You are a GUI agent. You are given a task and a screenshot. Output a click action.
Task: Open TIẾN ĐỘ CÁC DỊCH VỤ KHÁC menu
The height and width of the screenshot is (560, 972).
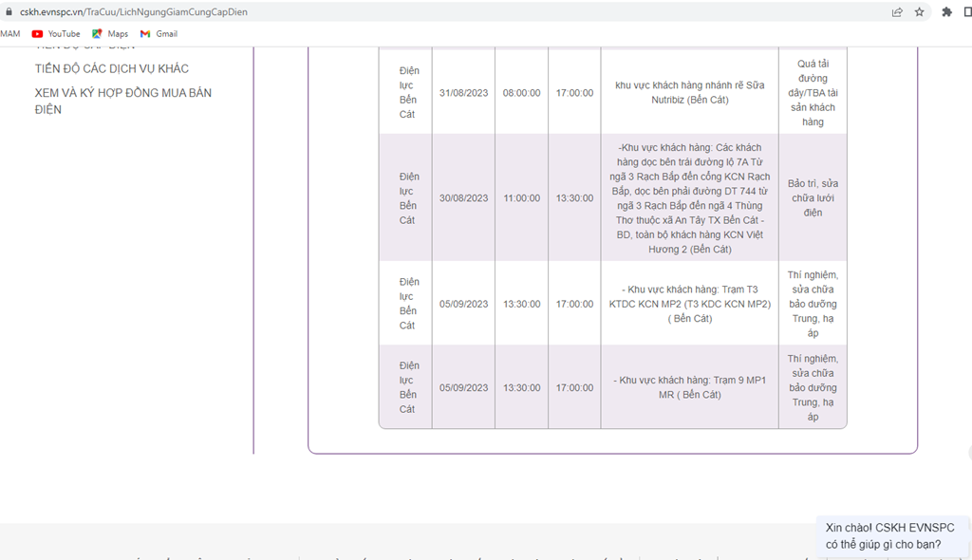(112, 68)
